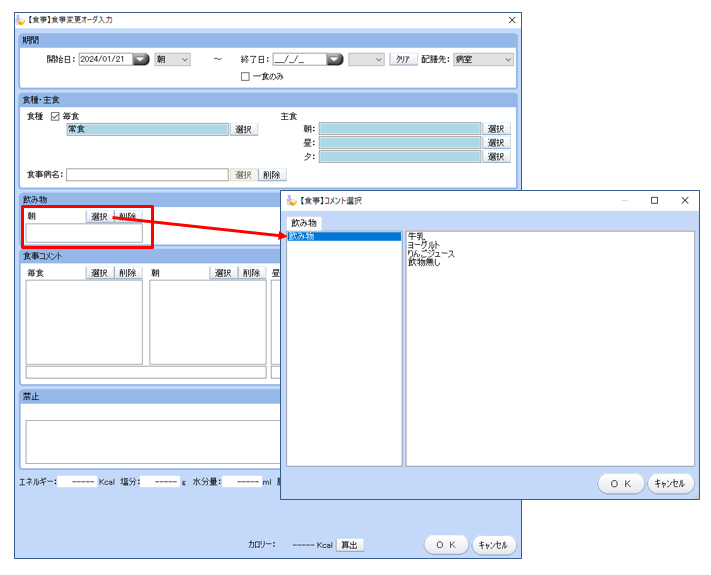Click 選択 for 食事コメント 毎食
Screen dimensions: 711x575
point(99,273)
